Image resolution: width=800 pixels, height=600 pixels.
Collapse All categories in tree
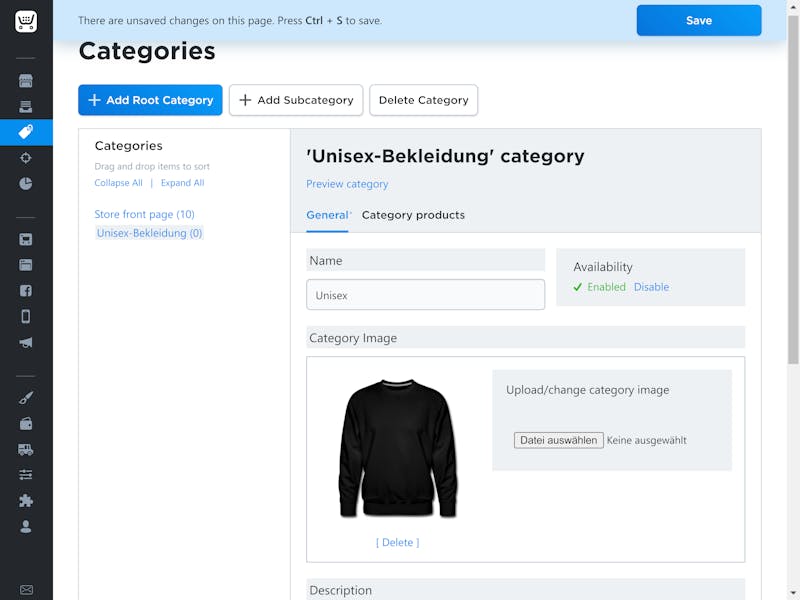(x=118, y=183)
